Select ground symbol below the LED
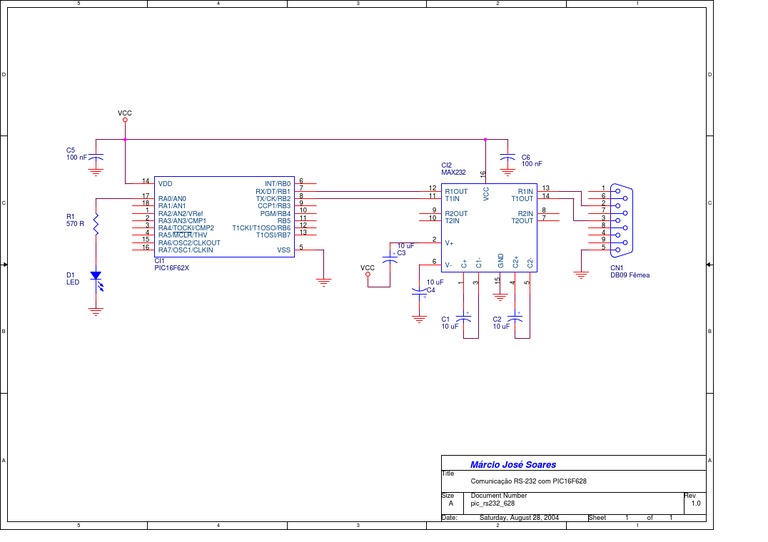 click(96, 311)
